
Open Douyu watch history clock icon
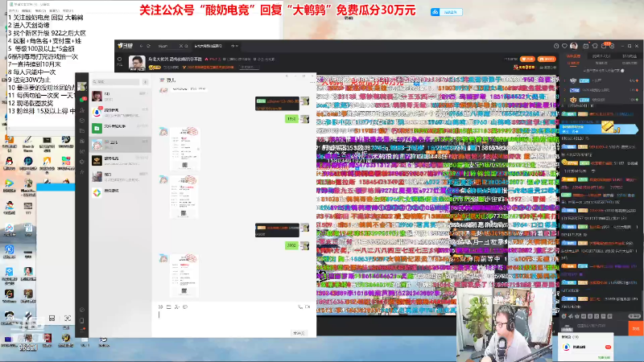556,46
